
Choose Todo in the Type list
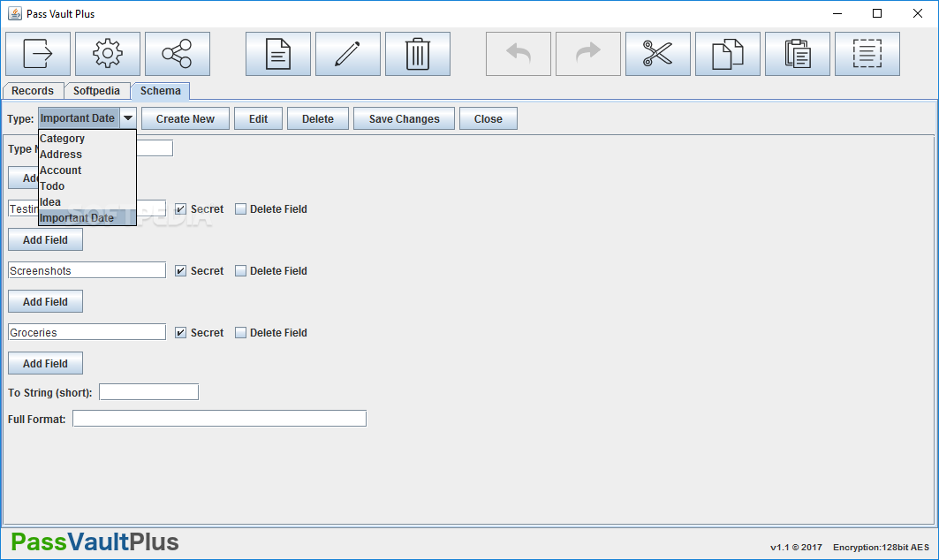(87, 186)
